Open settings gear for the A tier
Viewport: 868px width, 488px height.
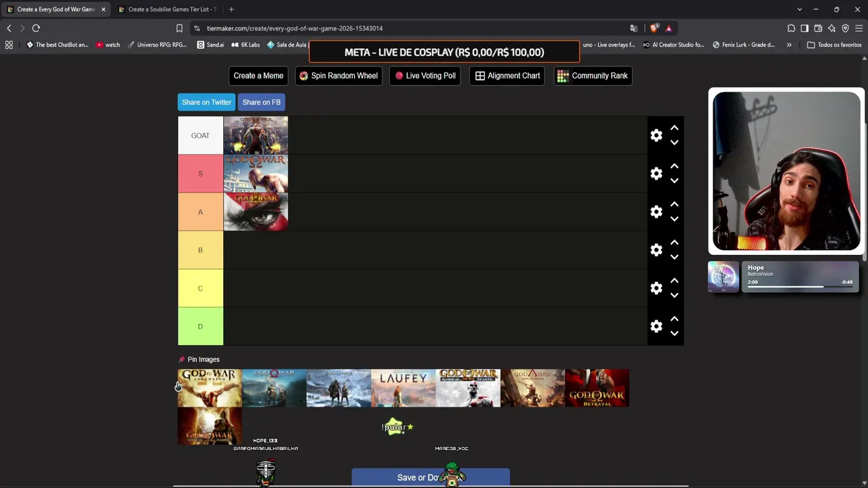pos(656,212)
